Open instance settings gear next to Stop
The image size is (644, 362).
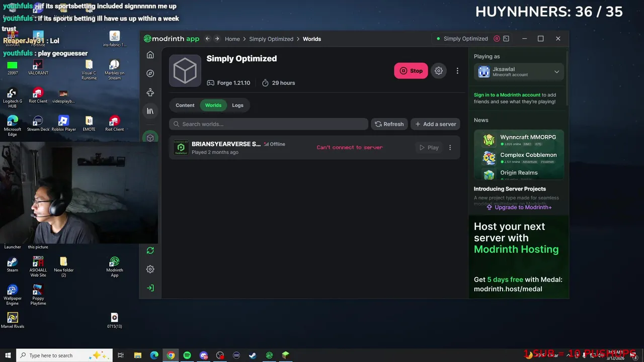pyautogui.click(x=439, y=71)
